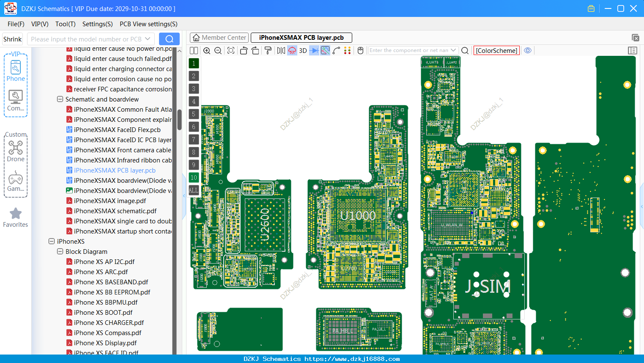Image resolution: width=644 pixels, height=363 pixels.
Task: Toggle the red pad-display icon
Action: (x=292, y=51)
